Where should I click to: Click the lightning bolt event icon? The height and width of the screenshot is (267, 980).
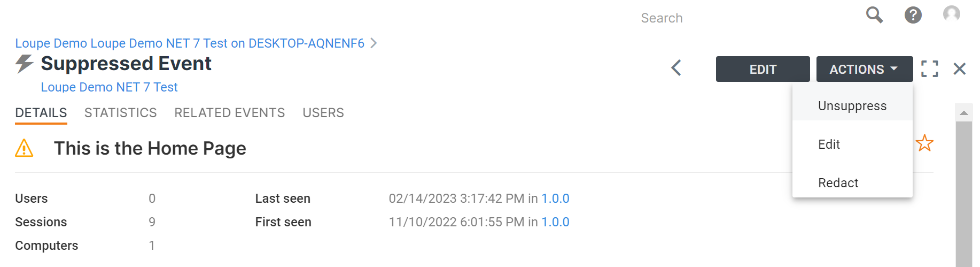(x=24, y=64)
